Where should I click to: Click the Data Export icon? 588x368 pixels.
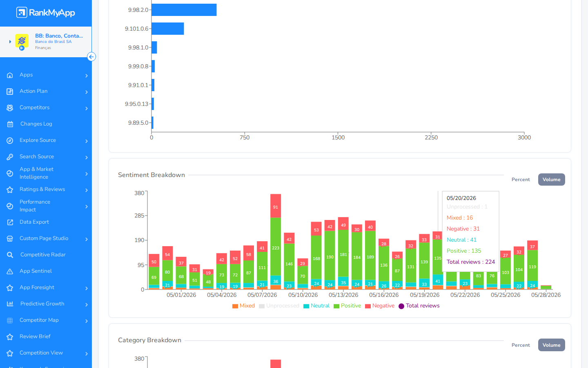[x=10, y=222]
